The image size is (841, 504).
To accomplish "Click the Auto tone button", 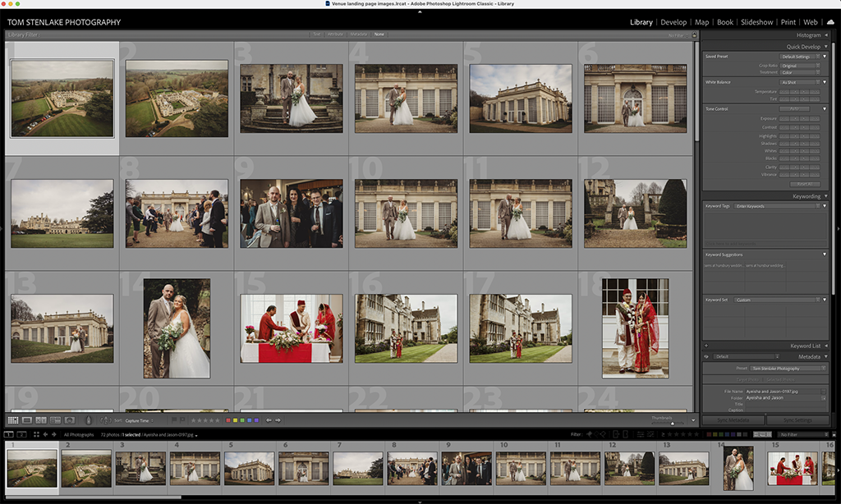I will pyautogui.click(x=794, y=108).
